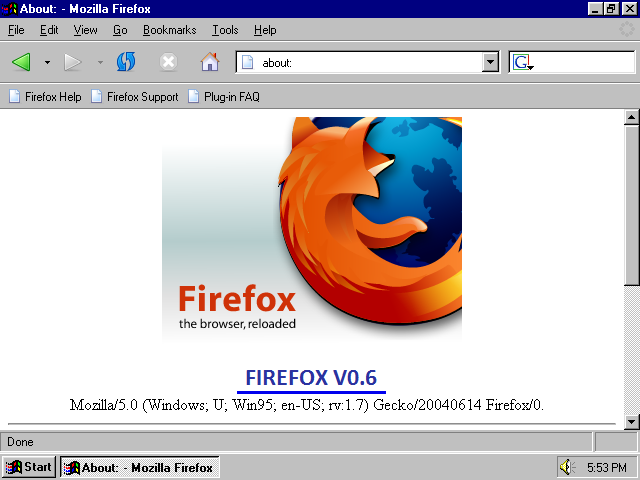This screenshot has width=640, height=480.
Task: Go to the home page via the house icon
Action: (x=210, y=62)
